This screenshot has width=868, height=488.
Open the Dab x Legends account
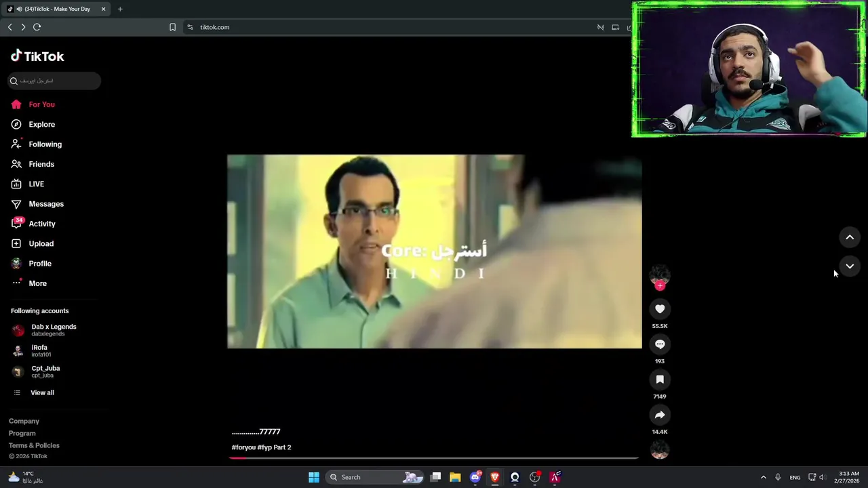[45, 330]
